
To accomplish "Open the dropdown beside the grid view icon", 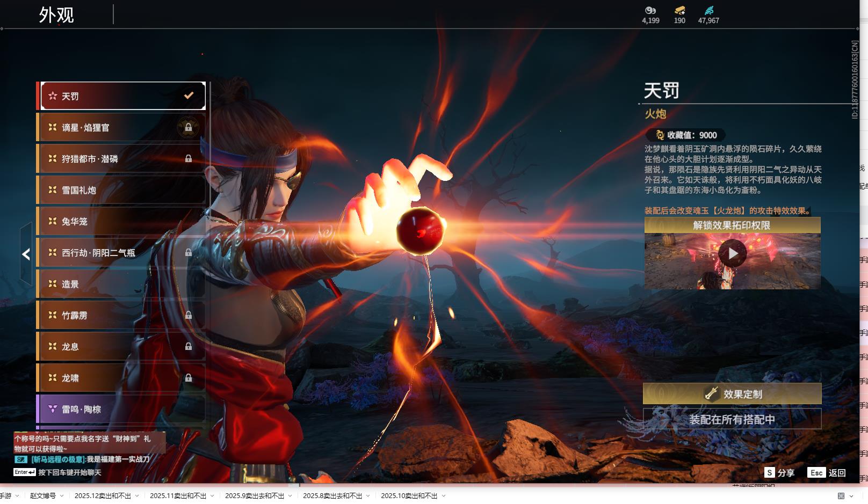I will (x=851, y=496).
